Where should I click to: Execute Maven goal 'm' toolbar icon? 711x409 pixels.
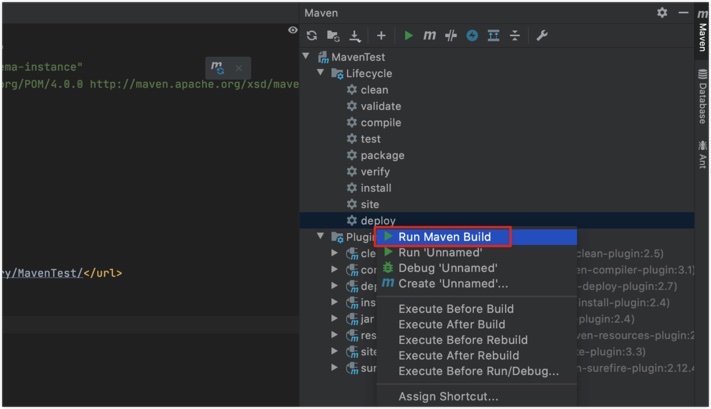tap(429, 35)
